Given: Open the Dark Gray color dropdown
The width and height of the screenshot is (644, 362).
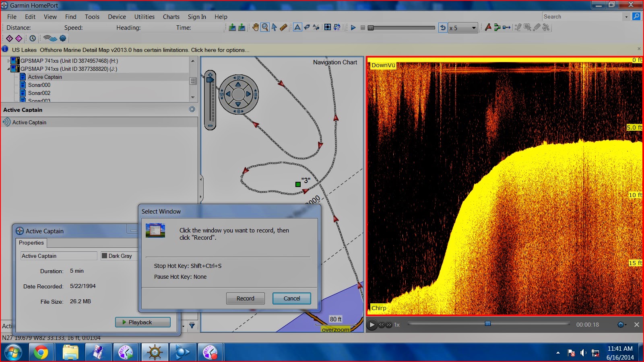Looking at the screenshot, I should (x=119, y=256).
